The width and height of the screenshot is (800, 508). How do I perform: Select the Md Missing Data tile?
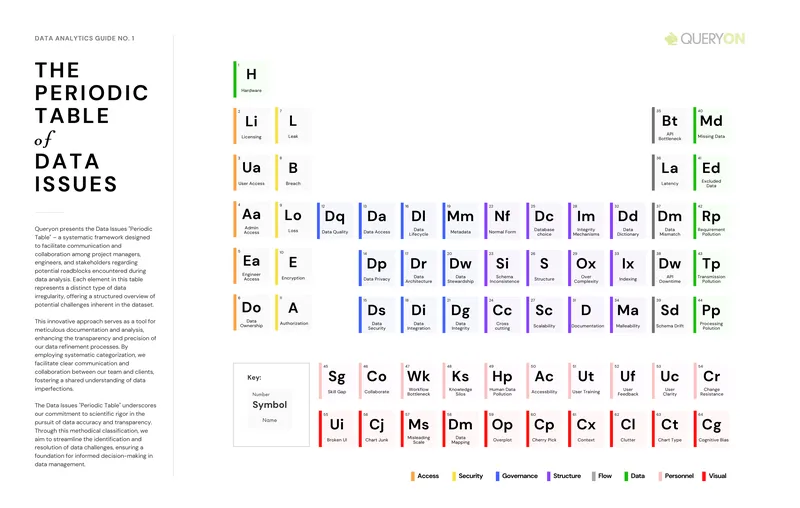(712, 125)
